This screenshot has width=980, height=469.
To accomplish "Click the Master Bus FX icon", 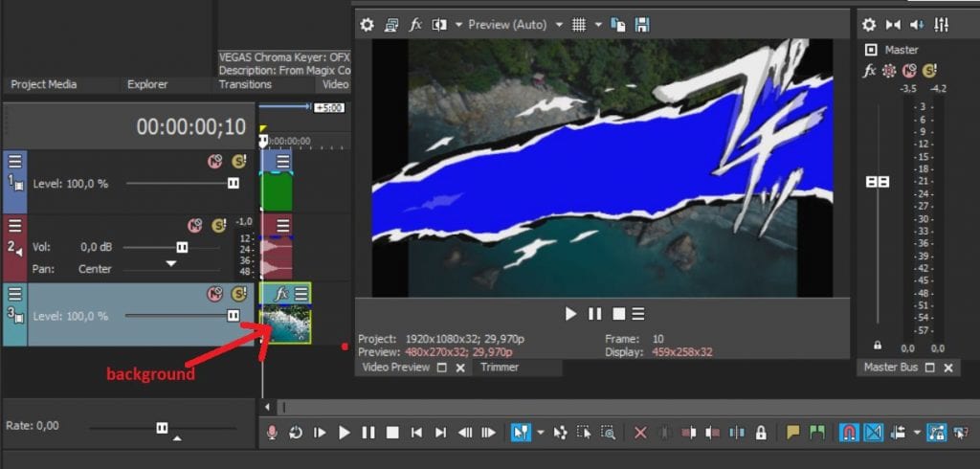I will [869, 71].
